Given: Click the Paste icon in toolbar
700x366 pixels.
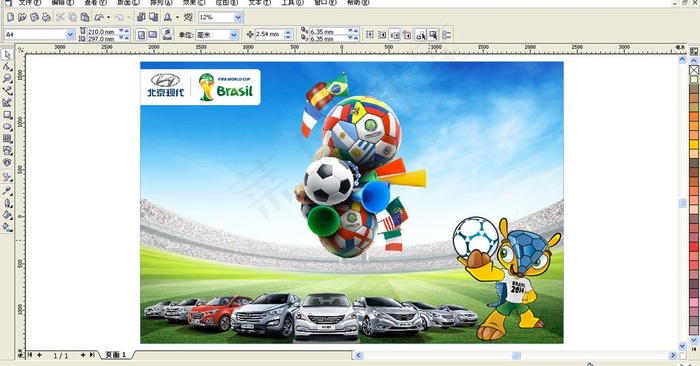Looking at the screenshot, I should (85, 17).
